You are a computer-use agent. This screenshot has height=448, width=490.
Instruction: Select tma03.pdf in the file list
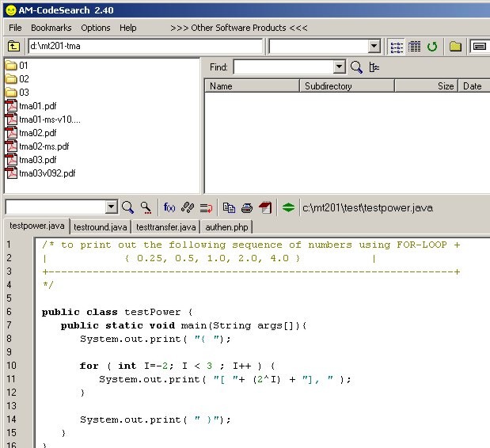tap(31, 160)
